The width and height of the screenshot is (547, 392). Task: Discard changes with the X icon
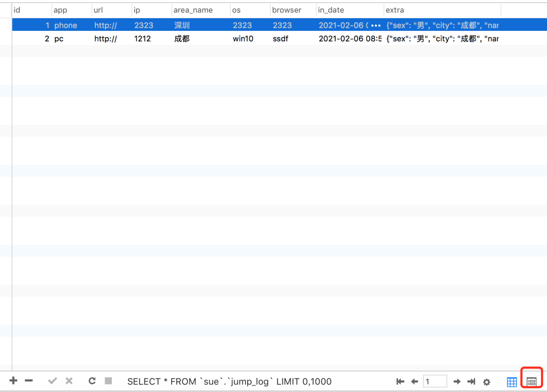(69, 381)
